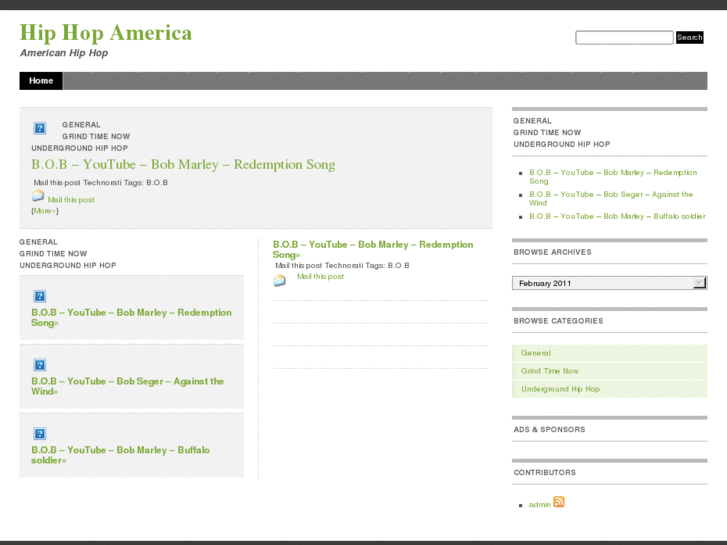Click the broken thumbnail above Against the Wind card
This screenshot has height=545, width=727.
pyautogui.click(x=39, y=365)
